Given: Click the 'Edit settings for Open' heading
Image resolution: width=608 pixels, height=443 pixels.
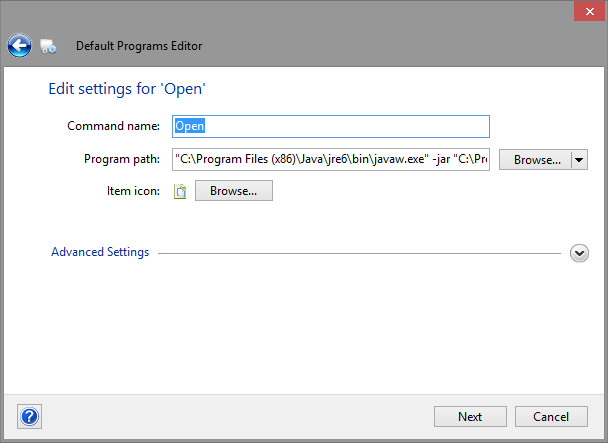Looking at the screenshot, I should coord(127,89).
